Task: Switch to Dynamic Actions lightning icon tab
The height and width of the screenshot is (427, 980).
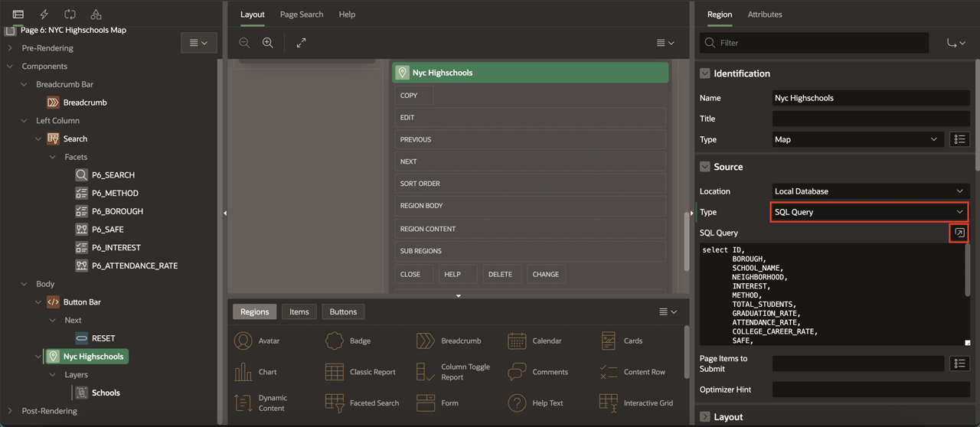Action: coord(44,15)
